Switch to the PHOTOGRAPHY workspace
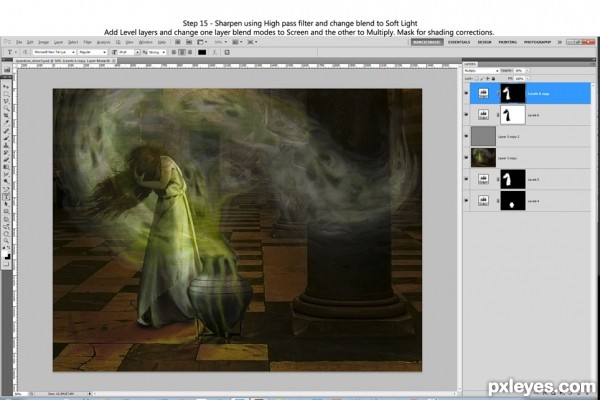 (537, 42)
